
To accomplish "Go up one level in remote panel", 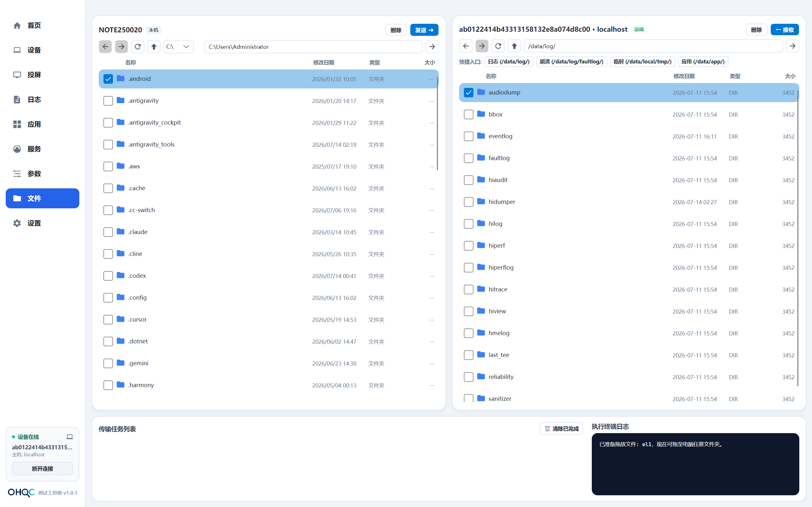I will [514, 46].
